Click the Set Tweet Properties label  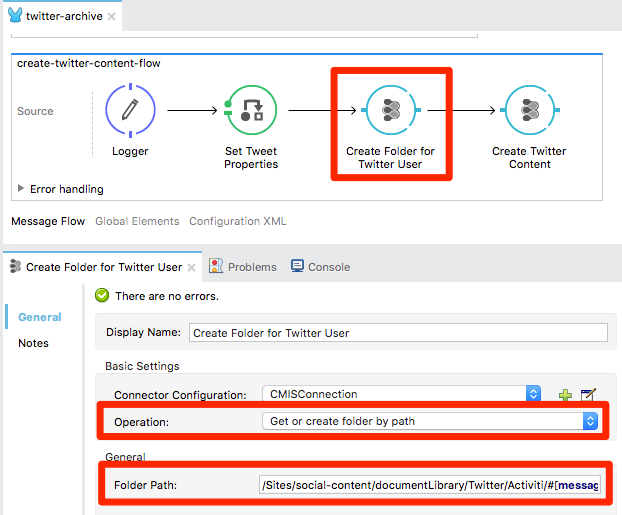tap(251, 158)
